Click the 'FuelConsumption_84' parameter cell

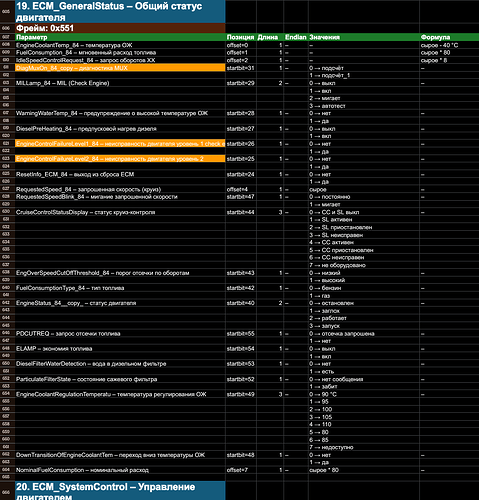[120, 53]
